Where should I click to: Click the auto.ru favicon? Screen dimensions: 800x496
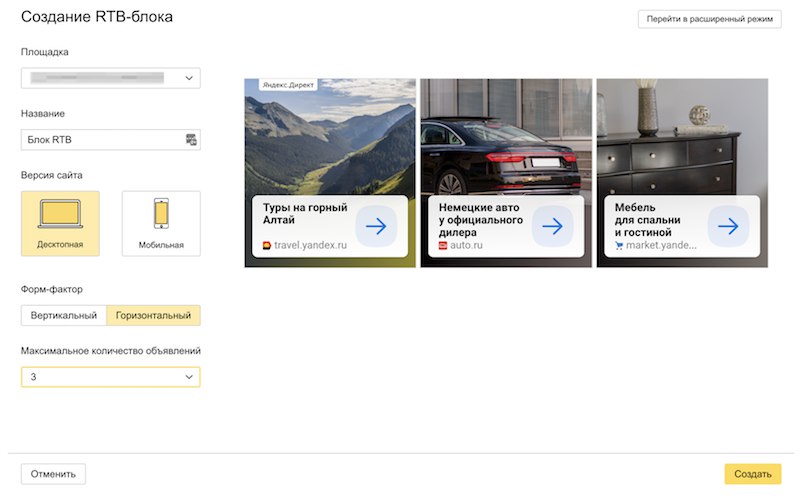(x=443, y=245)
